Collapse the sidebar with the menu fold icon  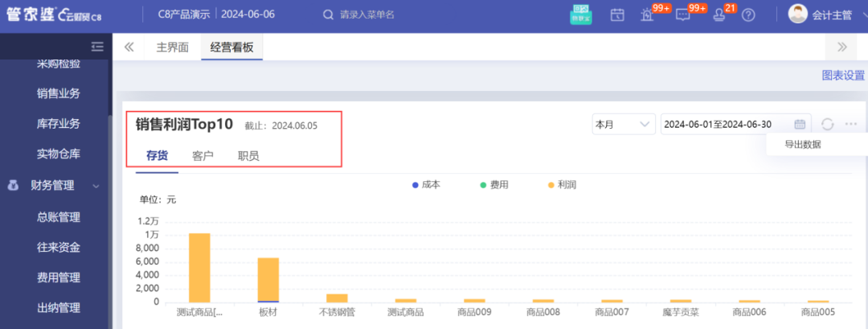coord(97,47)
